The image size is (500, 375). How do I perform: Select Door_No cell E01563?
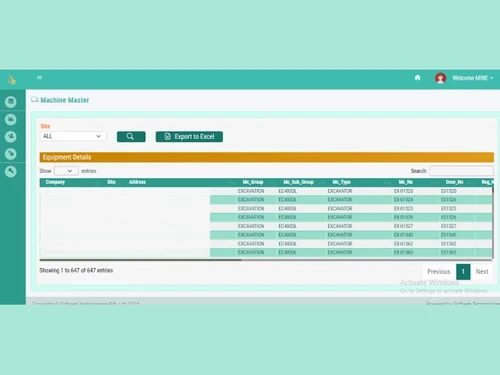pos(449,252)
